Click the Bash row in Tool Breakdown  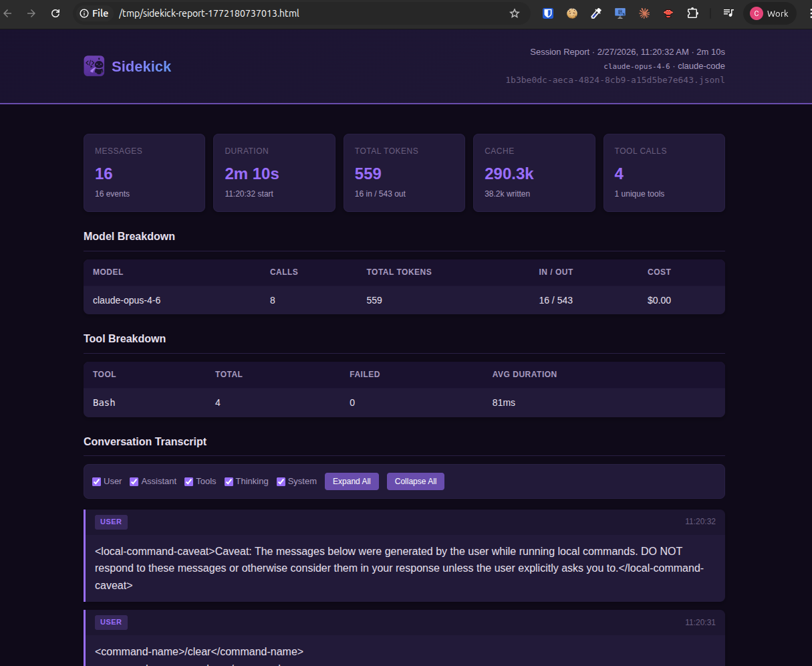point(404,403)
